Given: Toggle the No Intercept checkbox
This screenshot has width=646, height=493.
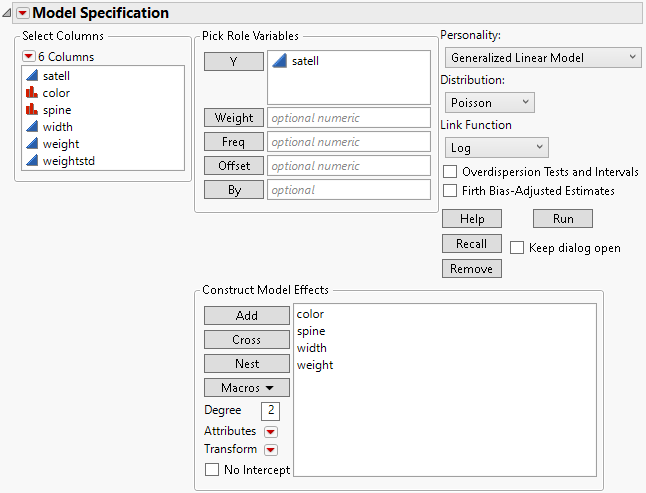Looking at the screenshot, I should point(211,470).
